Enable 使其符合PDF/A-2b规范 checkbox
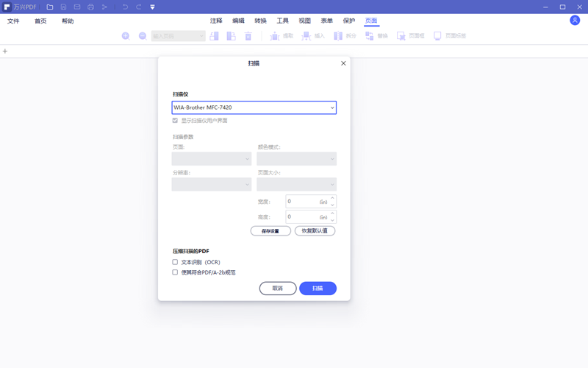The height and width of the screenshot is (368, 588). pyautogui.click(x=175, y=272)
